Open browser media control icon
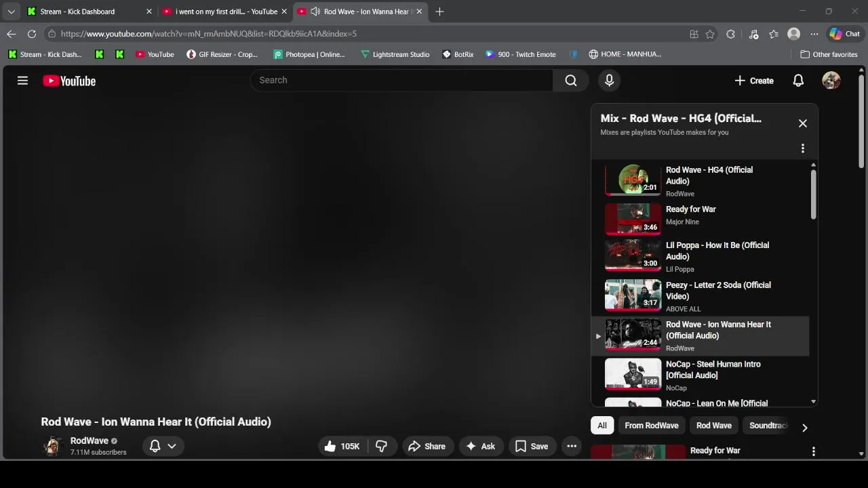 [753, 34]
